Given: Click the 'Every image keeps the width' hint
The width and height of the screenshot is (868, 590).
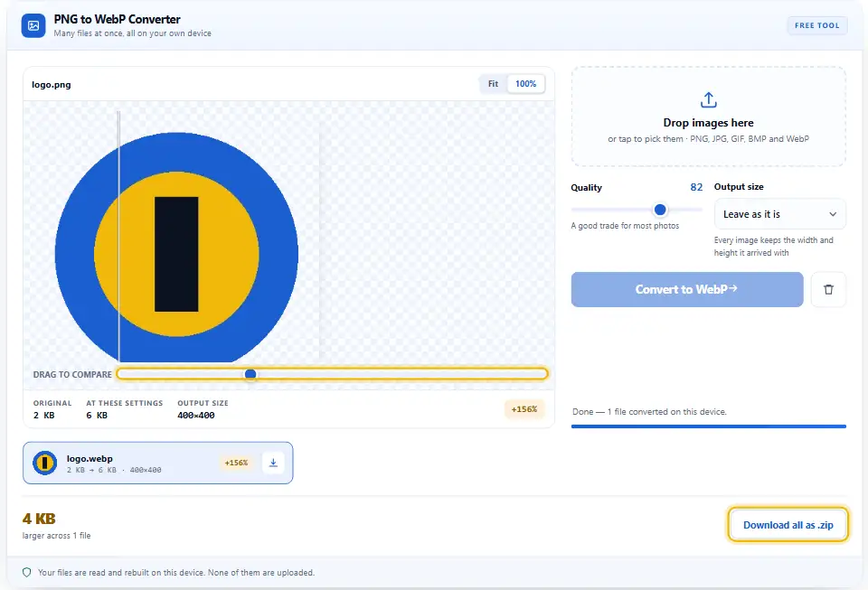Looking at the screenshot, I should coord(773,246).
